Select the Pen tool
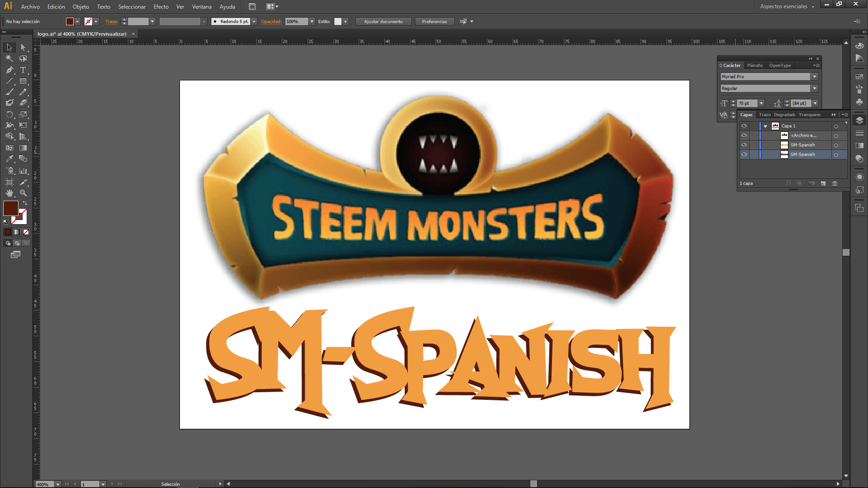This screenshot has width=868, height=488. (9, 70)
